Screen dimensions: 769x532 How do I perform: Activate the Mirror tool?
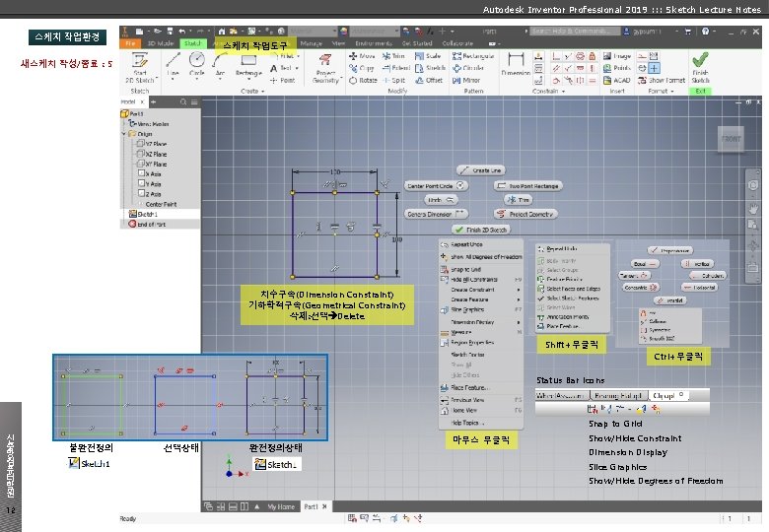466,80
